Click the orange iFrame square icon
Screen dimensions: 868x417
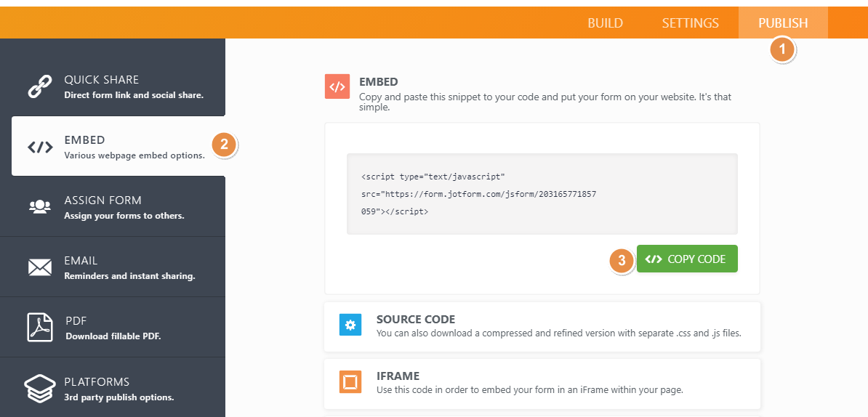pyautogui.click(x=350, y=381)
